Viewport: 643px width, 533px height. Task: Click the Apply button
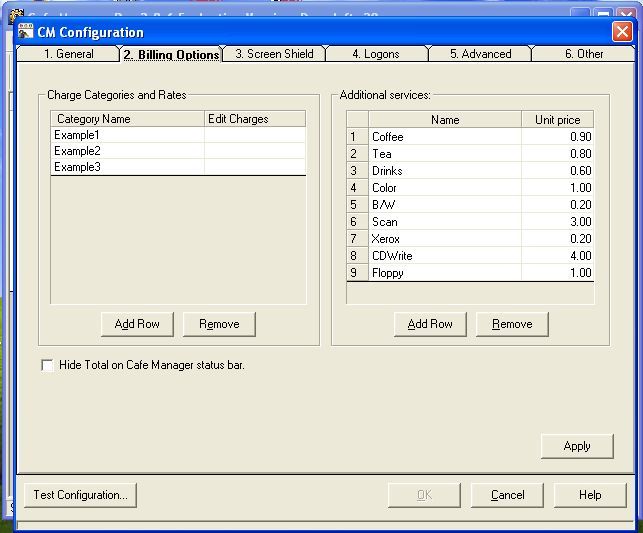(577, 446)
